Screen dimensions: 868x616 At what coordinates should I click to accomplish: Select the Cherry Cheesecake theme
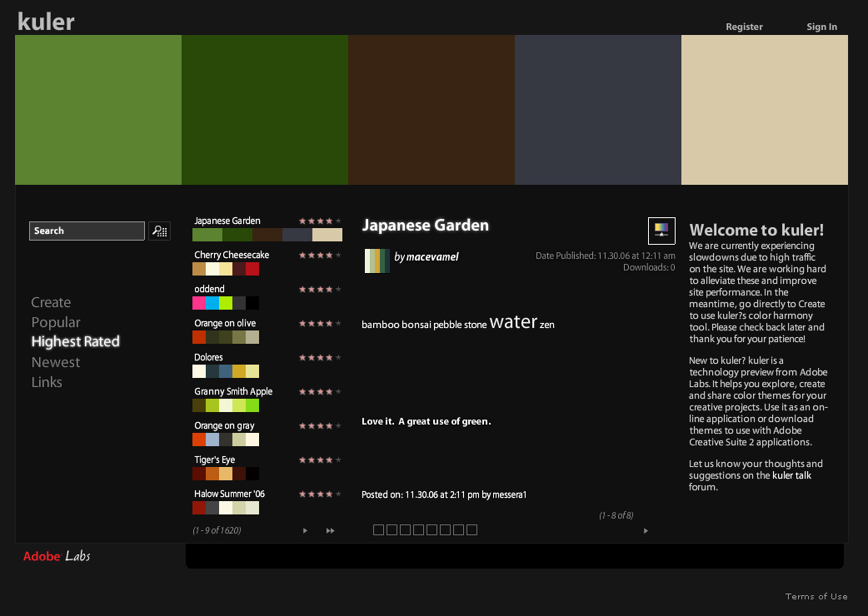coord(232,255)
